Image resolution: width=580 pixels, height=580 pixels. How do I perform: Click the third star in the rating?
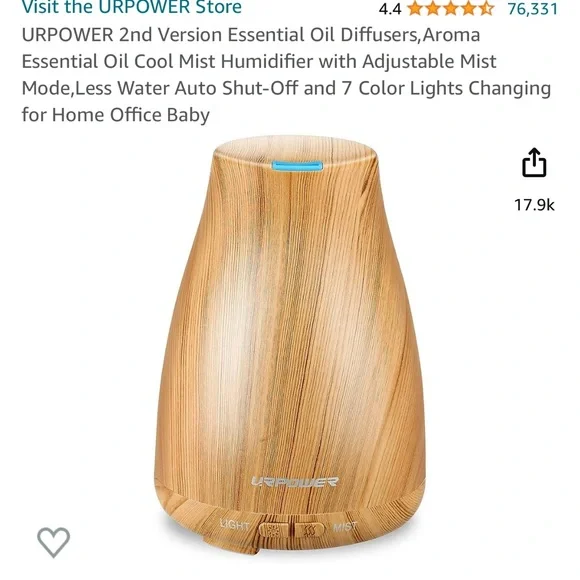451,8
